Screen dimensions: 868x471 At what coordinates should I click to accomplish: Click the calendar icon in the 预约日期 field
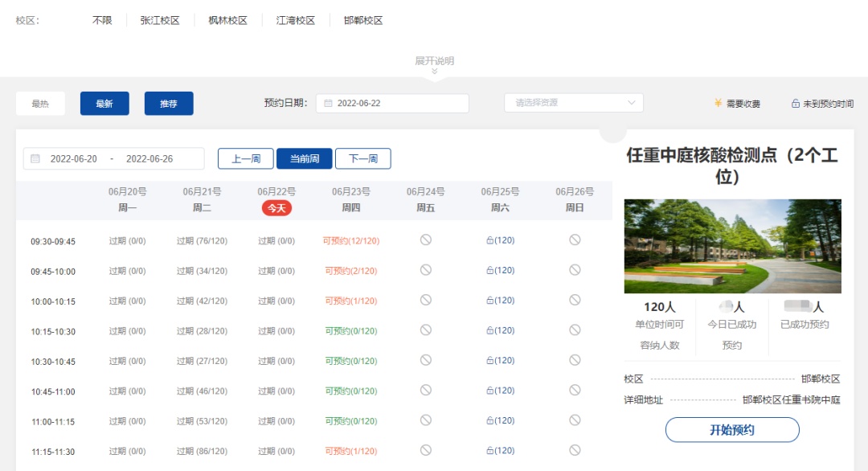[329, 104]
